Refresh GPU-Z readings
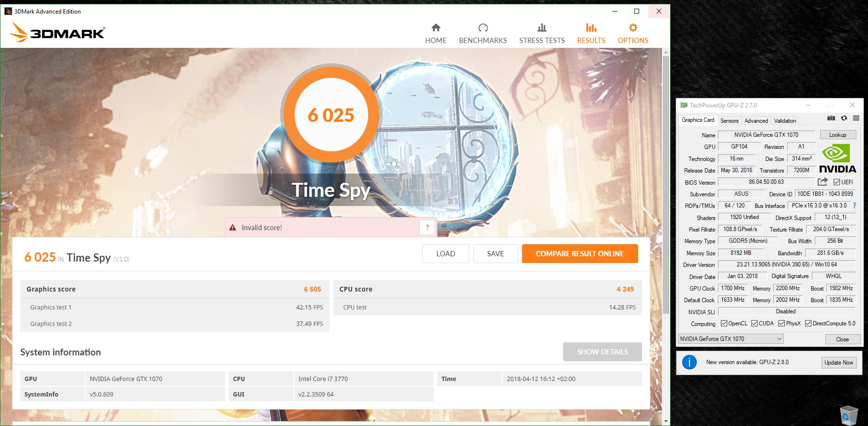868x426 pixels. point(844,118)
